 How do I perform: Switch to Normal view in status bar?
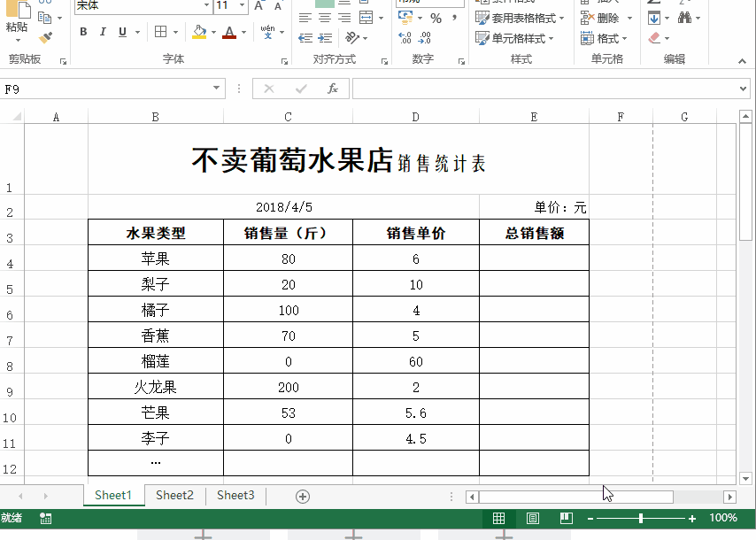click(x=499, y=518)
